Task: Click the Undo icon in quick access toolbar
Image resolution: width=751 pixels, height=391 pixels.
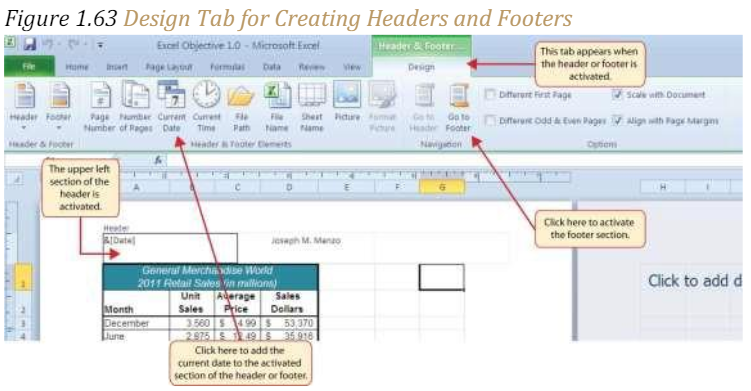Action: 48,45
